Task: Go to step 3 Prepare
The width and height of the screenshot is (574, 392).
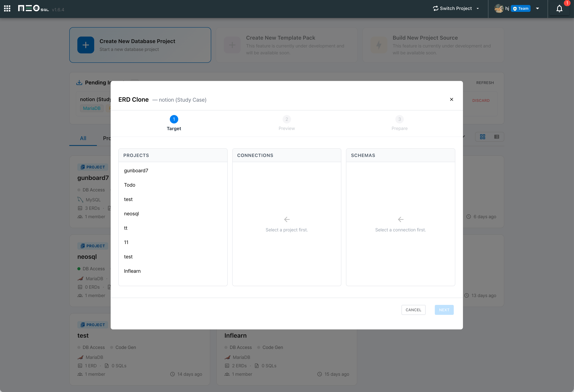Action: [399, 123]
